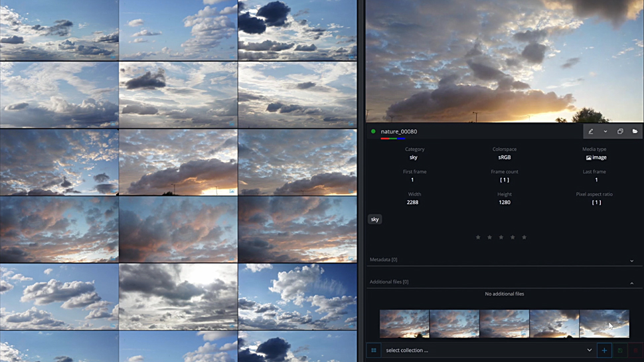
Task: Click the Frame count value [ 1 ]
Action: [505, 180]
